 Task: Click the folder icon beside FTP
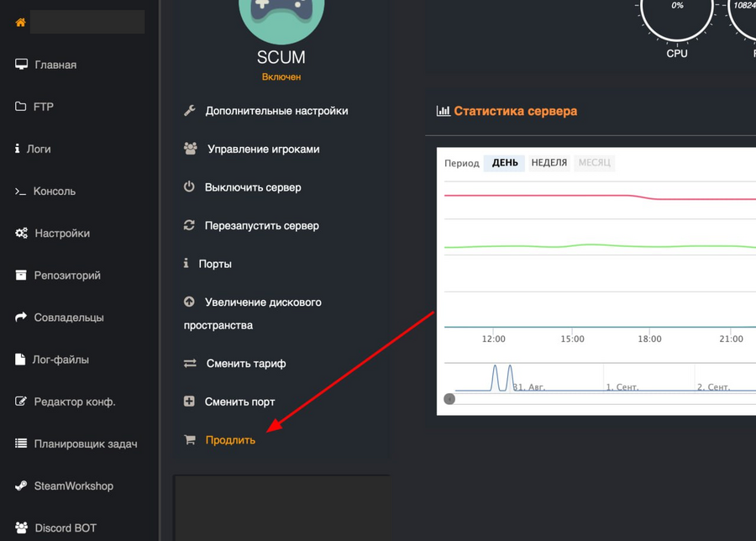tap(21, 106)
